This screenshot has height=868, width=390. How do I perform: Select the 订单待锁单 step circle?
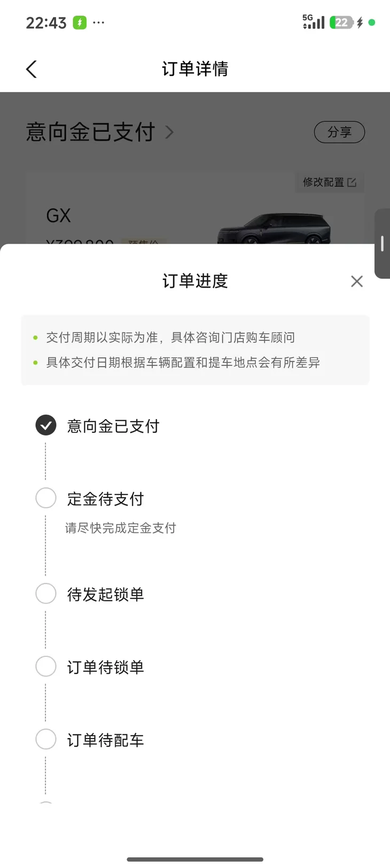pyautogui.click(x=46, y=666)
